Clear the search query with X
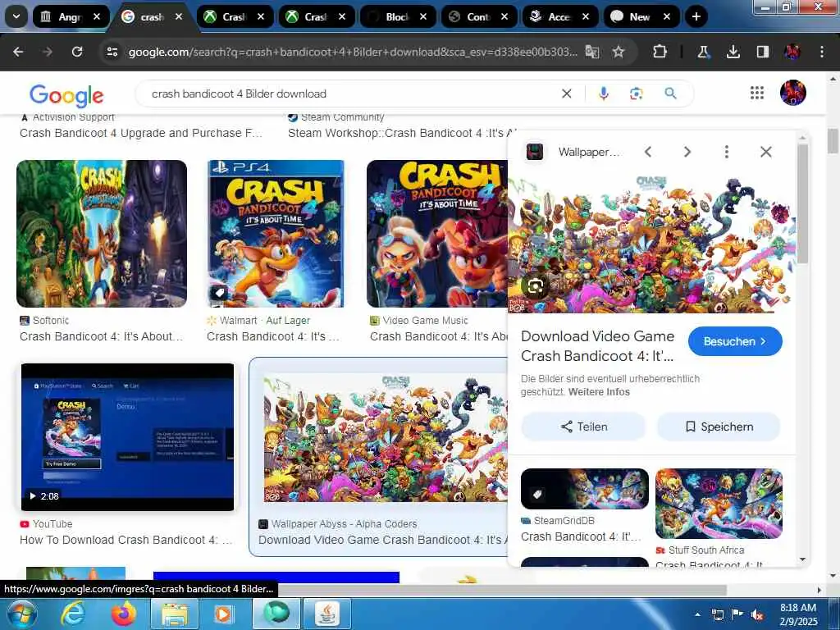Screen dimensions: 840x630 click(566, 94)
